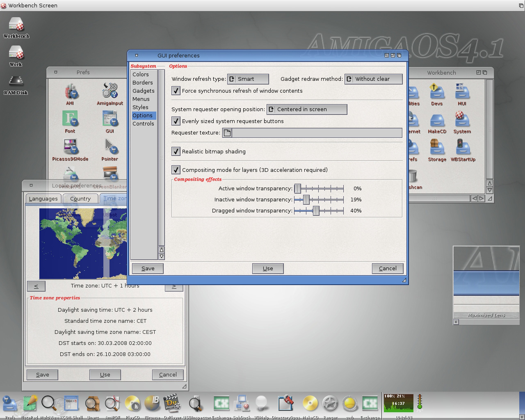Image resolution: width=525 pixels, height=420 pixels.
Task: Adjust Dragged window transparency slider
Action: point(316,210)
